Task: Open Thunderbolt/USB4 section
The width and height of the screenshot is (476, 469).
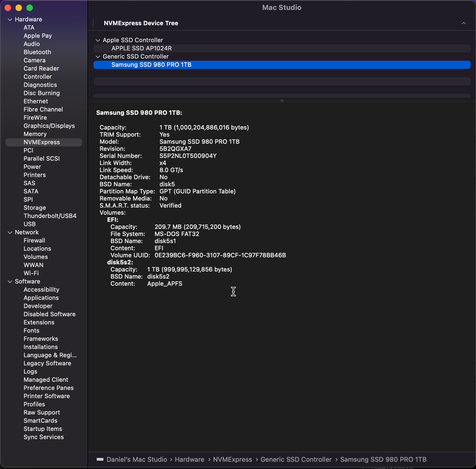Action: click(50, 216)
